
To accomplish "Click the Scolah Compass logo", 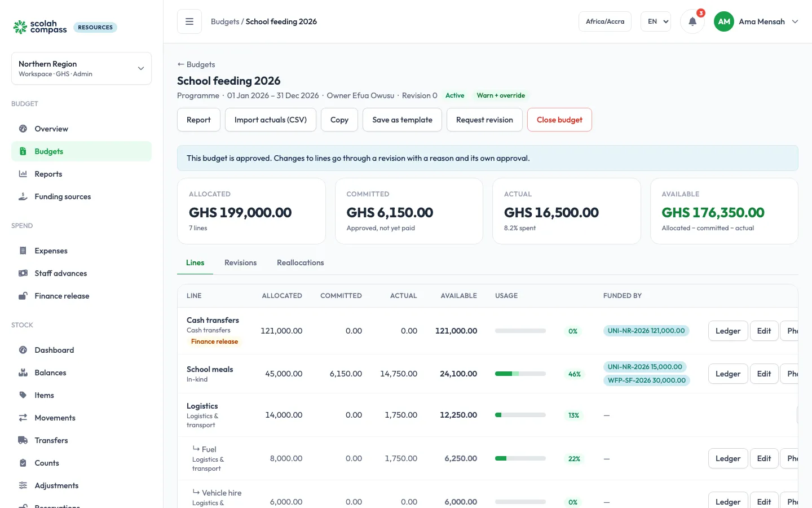I will click(x=40, y=27).
